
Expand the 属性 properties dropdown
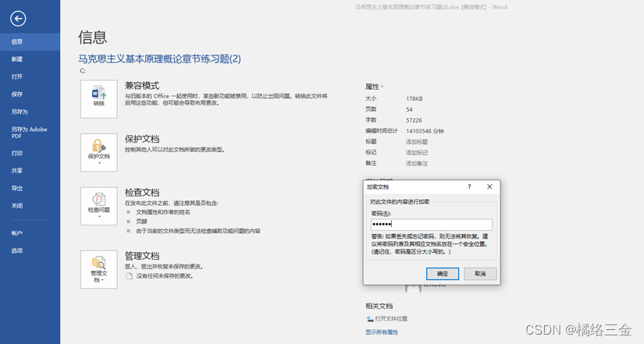click(x=374, y=87)
